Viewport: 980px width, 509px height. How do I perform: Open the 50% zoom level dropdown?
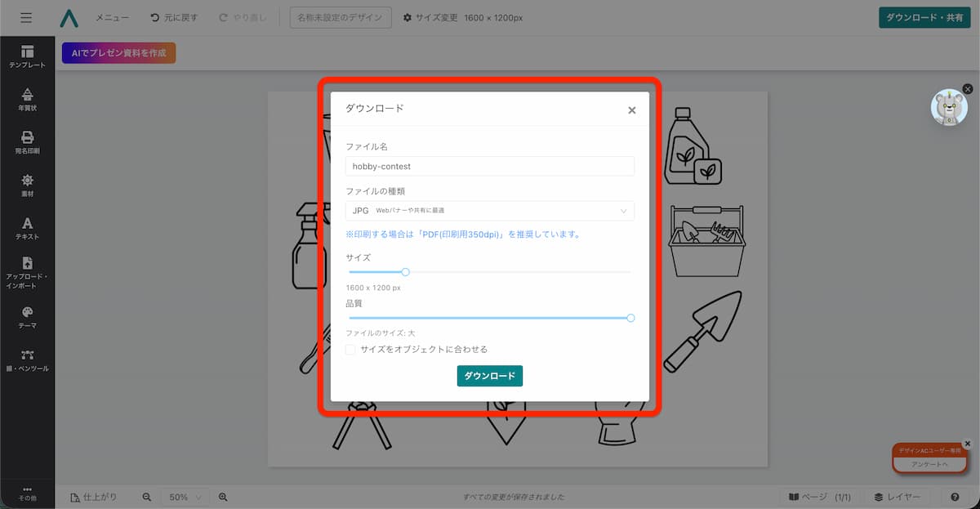[185, 497]
